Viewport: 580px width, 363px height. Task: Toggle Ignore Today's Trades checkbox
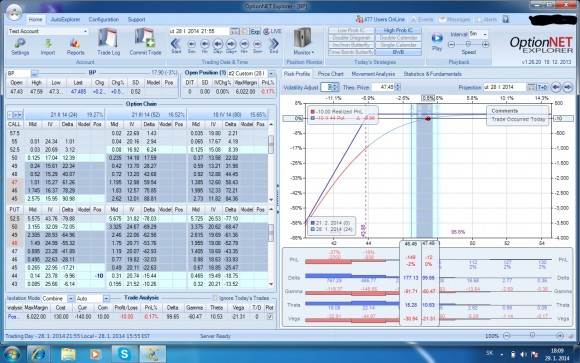(215, 298)
